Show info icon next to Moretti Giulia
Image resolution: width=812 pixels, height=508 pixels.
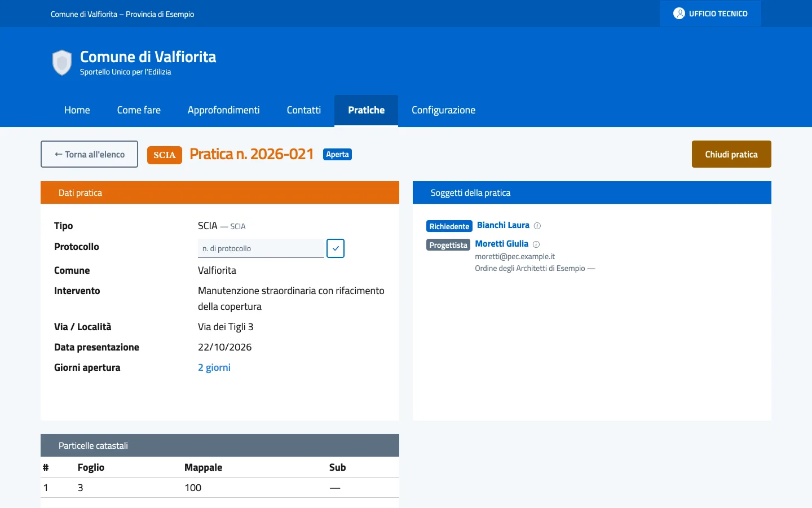(536, 244)
